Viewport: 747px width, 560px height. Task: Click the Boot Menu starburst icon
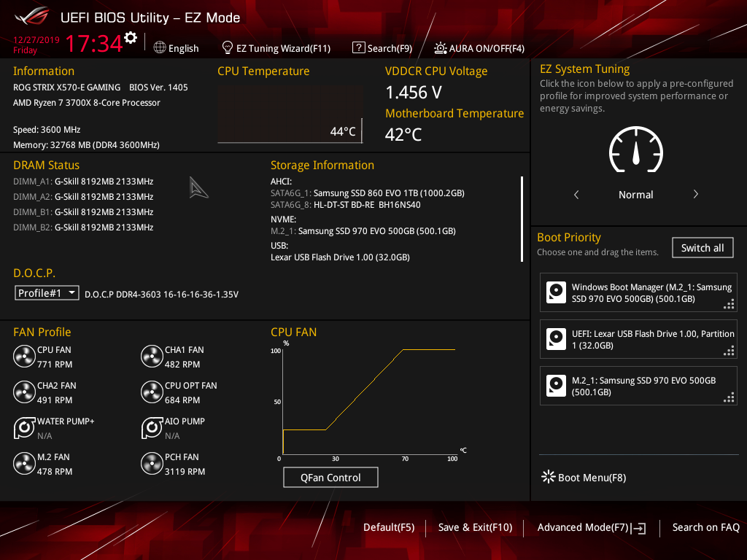coord(549,477)
